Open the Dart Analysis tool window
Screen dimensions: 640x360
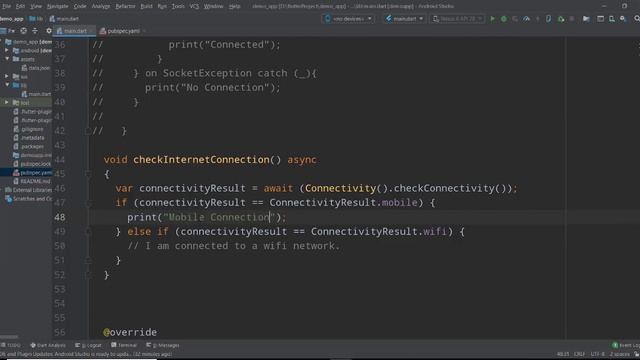coord(48,345)
